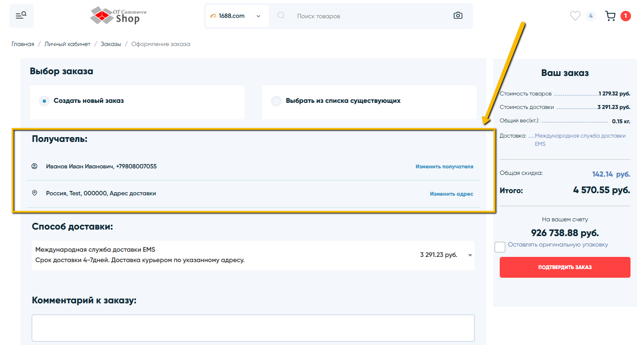Click the magnifier search icon
The image size is (644, 345).
pyautogui.click(x=281, y=16)
